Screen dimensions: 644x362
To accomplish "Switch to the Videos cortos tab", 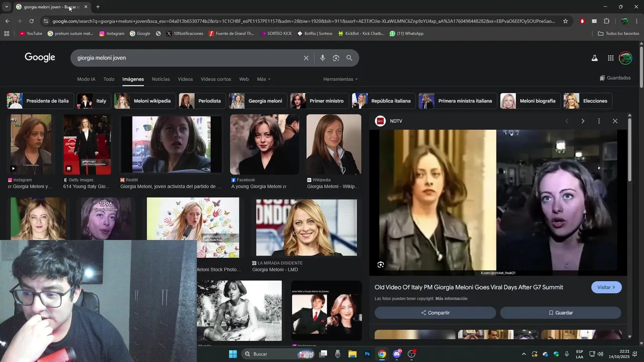I will coord(216,79).
